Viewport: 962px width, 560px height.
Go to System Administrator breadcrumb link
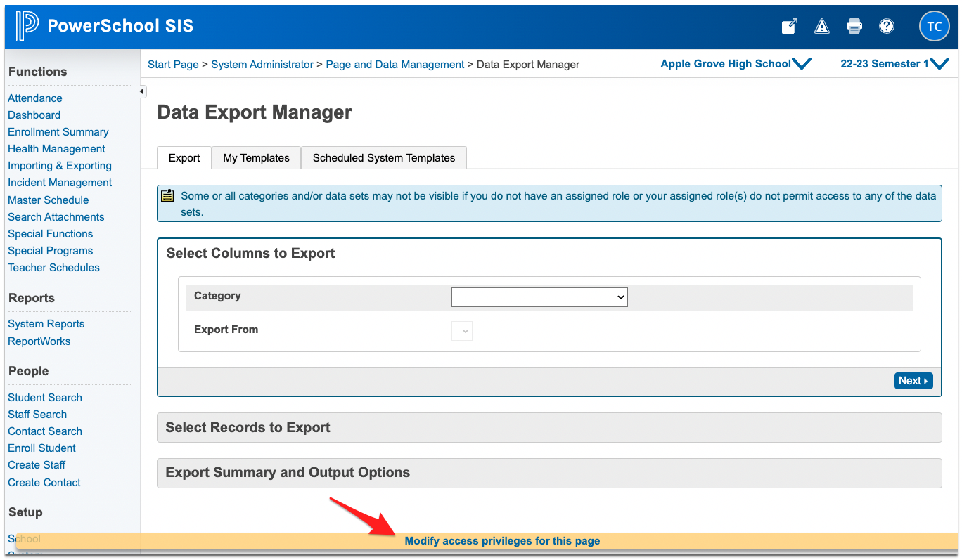click(x=262, y=65)
